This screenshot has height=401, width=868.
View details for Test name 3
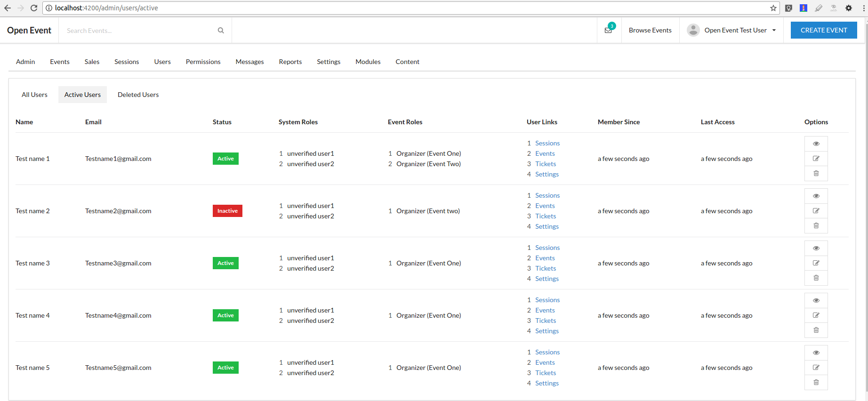click(816, 248)
